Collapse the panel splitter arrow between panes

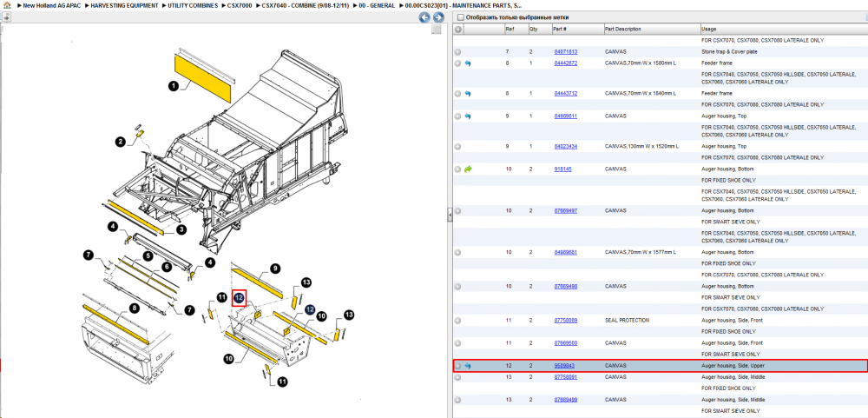coord(450,214)
